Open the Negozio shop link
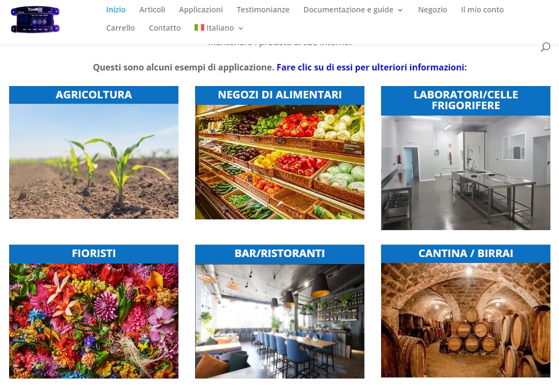The height and width of the screenshot is (392, 559). [x=433, y=10]
